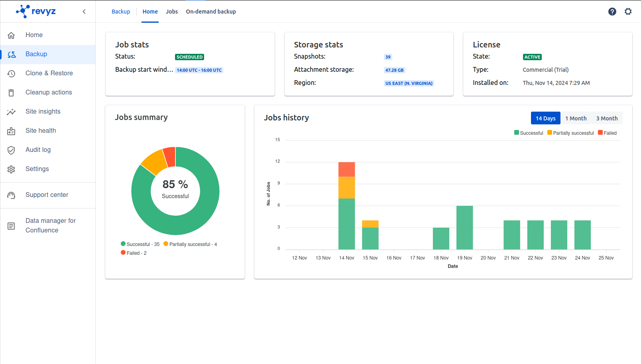Click the US EAST (N. VIRGINIA) badge
This screenshot has width=641, height=364.
409,83
